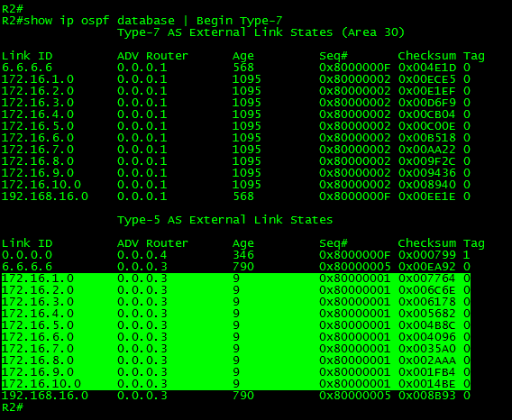Click checksum 0x00E1EF
The width and height of the screenshot is (512, 420).
pos(426,91)
